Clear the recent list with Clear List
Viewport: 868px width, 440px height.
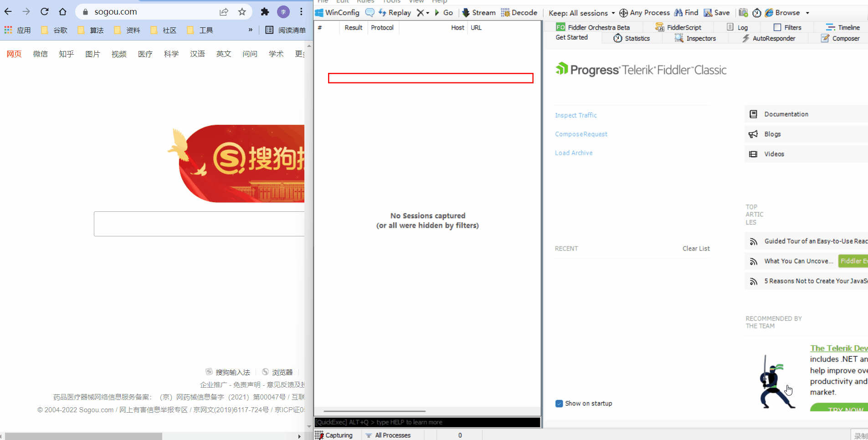click(x=696, y=248)
